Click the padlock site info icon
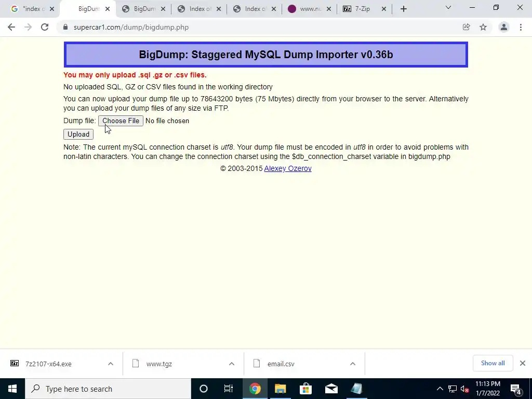The image size is (532, 399). (x=65, y=27)
